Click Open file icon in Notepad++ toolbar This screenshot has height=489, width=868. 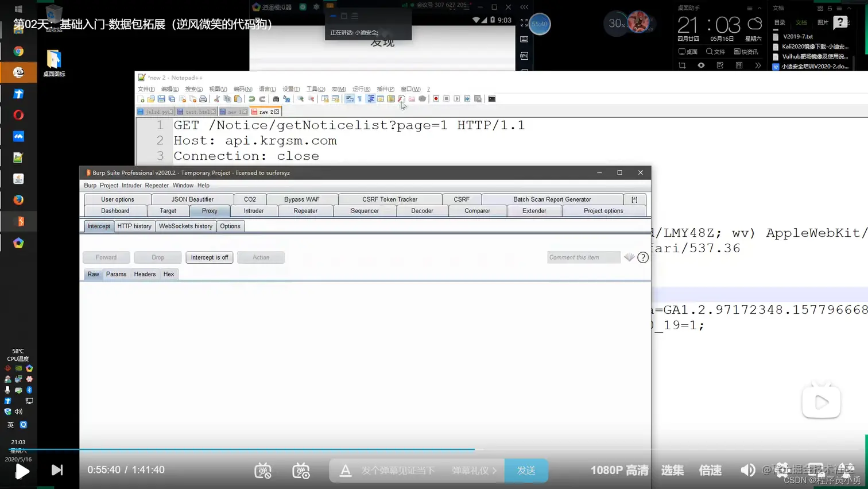(151, 99)
